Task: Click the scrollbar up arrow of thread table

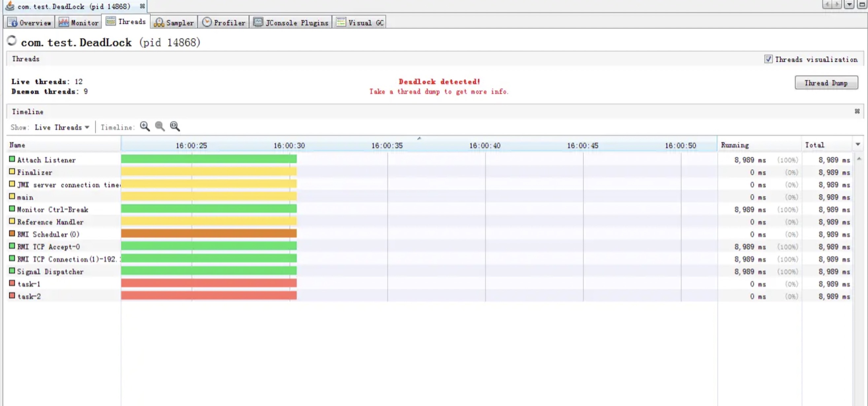Action: [x=859, y=158]
